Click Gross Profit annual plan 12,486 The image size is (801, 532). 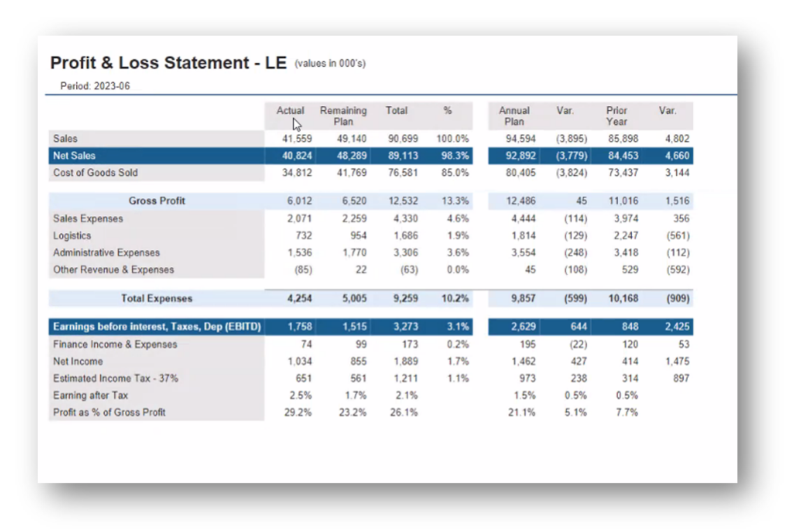[x=521, y=201]
